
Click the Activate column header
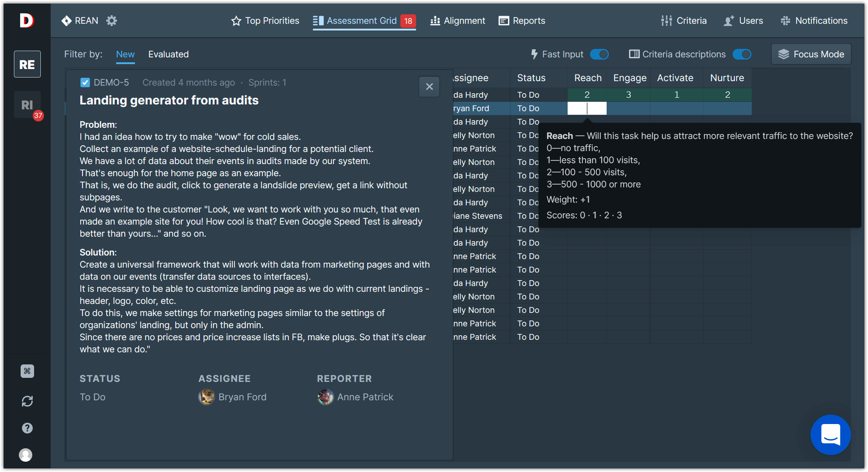click(675, 78)
